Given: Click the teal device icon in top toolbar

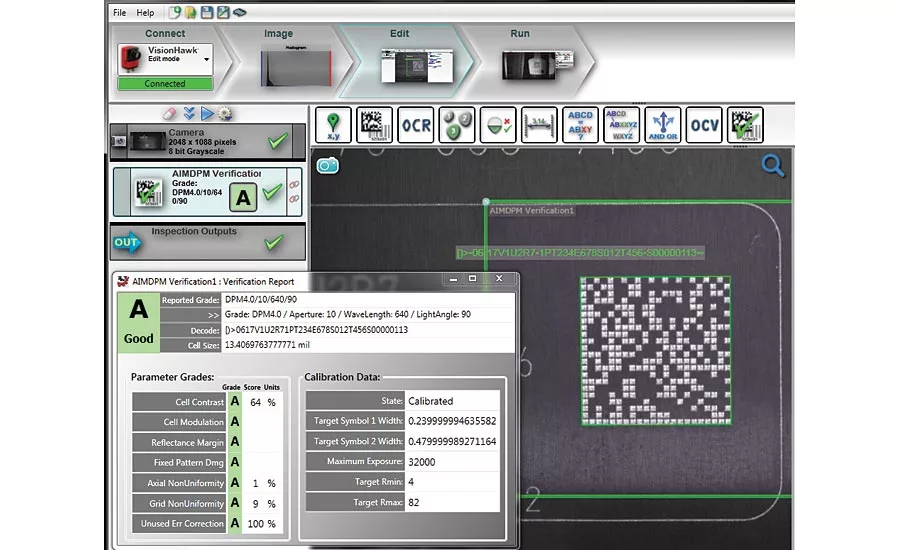Looking at the screenshot, I should click(239, 12).
